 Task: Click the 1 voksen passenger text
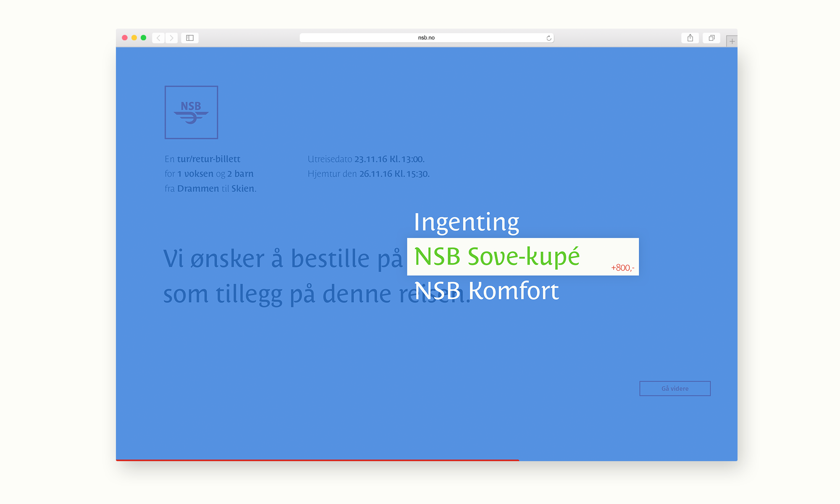pyautogui.click(x=195, y=174)
